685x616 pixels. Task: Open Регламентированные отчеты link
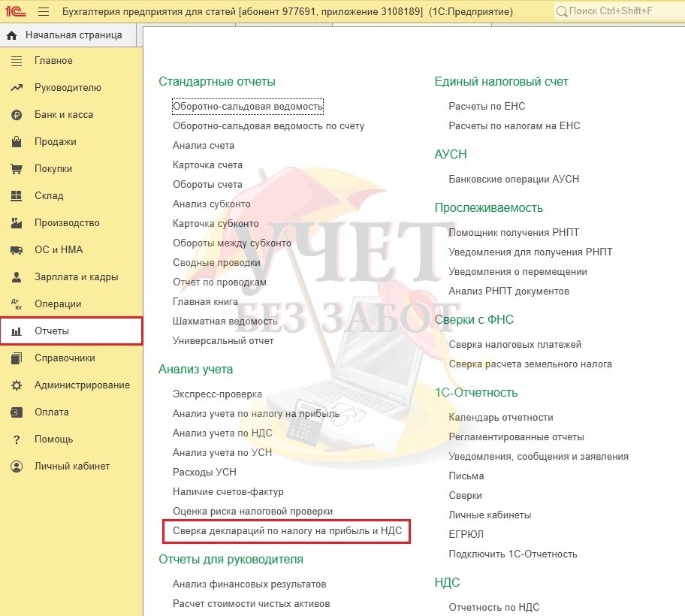[516, 437]
